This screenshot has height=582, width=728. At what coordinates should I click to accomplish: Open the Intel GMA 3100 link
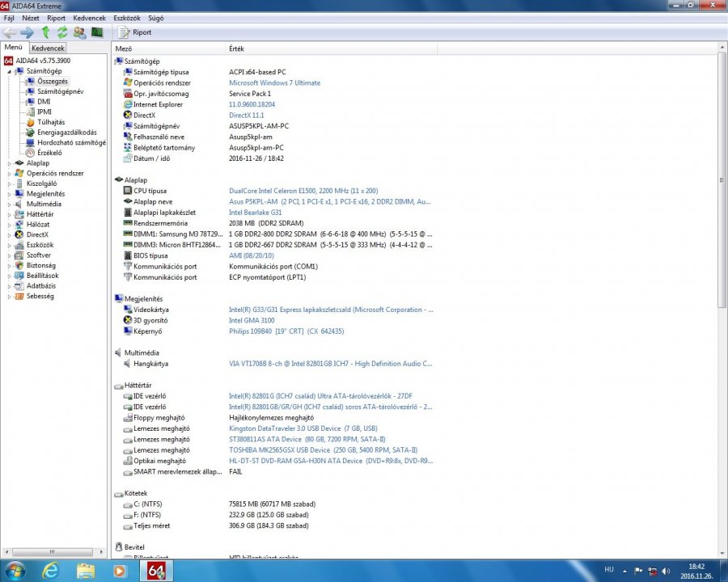[x=252, y=321]
